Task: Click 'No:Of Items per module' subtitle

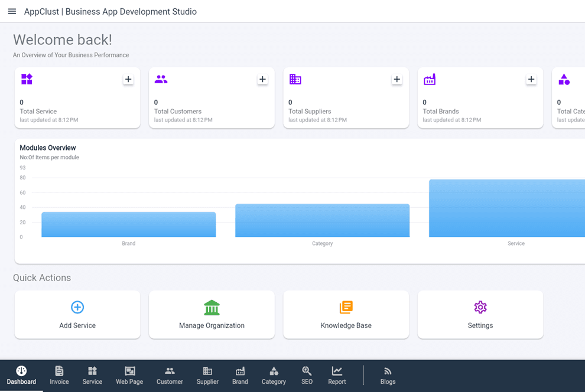Action: 49,157
